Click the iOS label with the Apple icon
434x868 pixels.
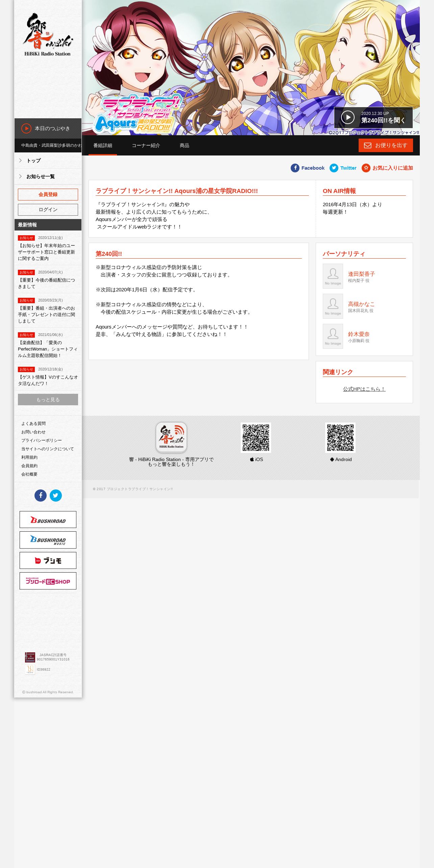[256, 459]
